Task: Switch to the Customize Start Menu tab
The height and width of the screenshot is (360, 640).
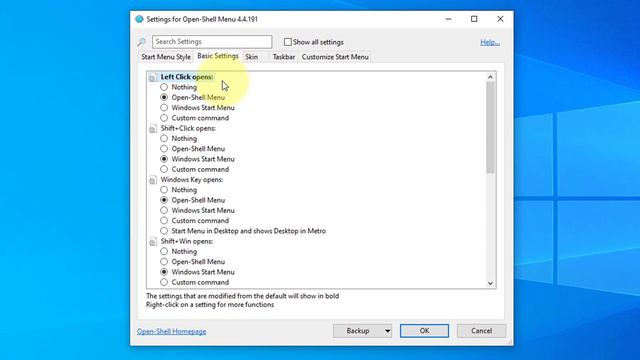Action: 335,57
